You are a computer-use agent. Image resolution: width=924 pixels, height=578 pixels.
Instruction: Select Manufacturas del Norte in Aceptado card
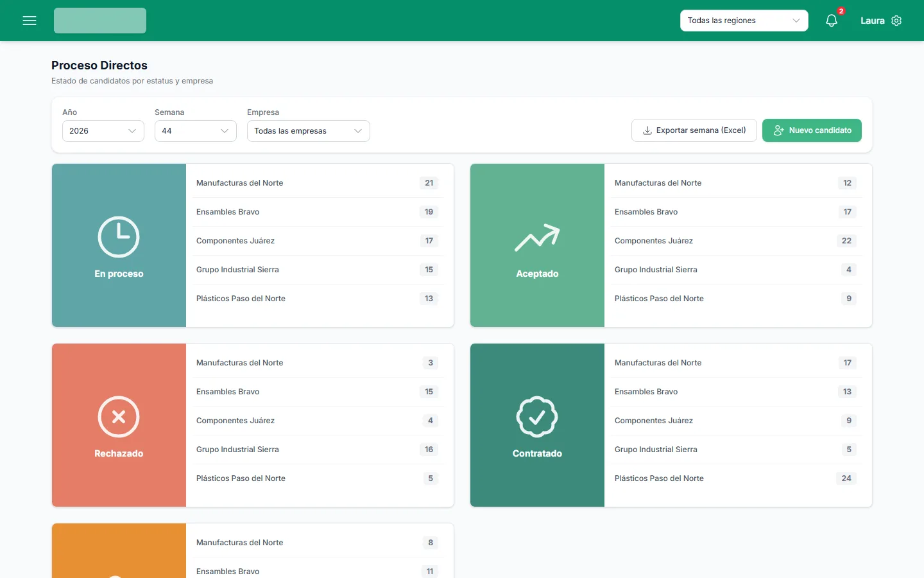tap(737, 183)
